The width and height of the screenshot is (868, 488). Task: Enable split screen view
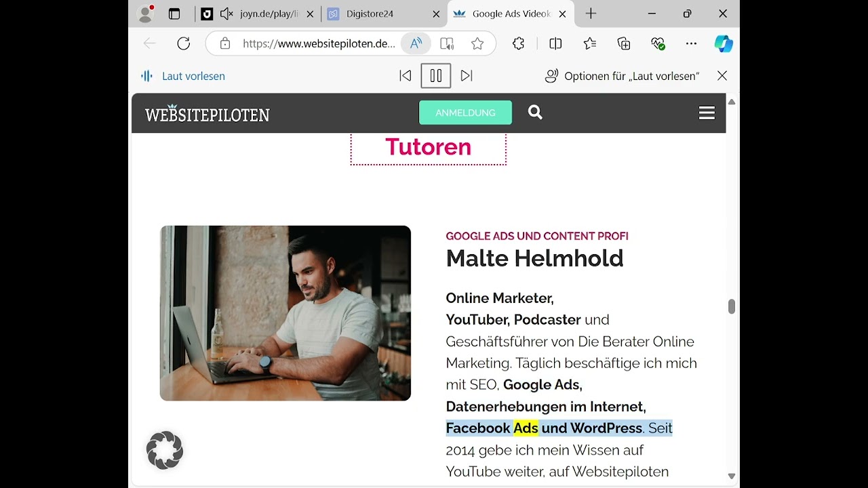point(555,43)
